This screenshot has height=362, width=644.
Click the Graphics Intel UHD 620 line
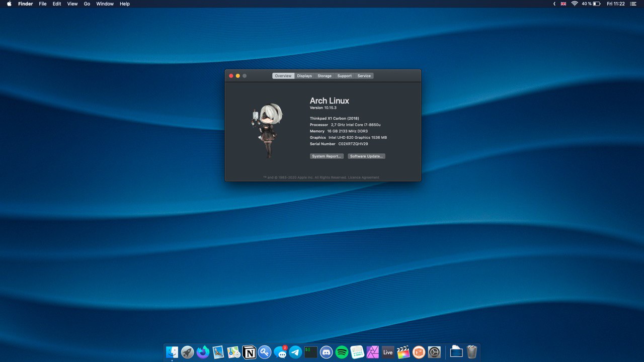[x=348, y=137]
